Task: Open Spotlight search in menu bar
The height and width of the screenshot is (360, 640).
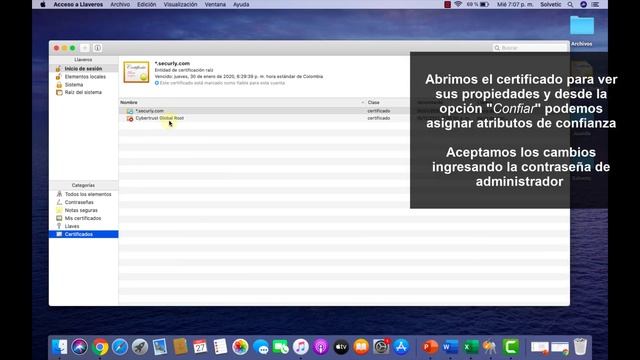Action: click(570, 4)
